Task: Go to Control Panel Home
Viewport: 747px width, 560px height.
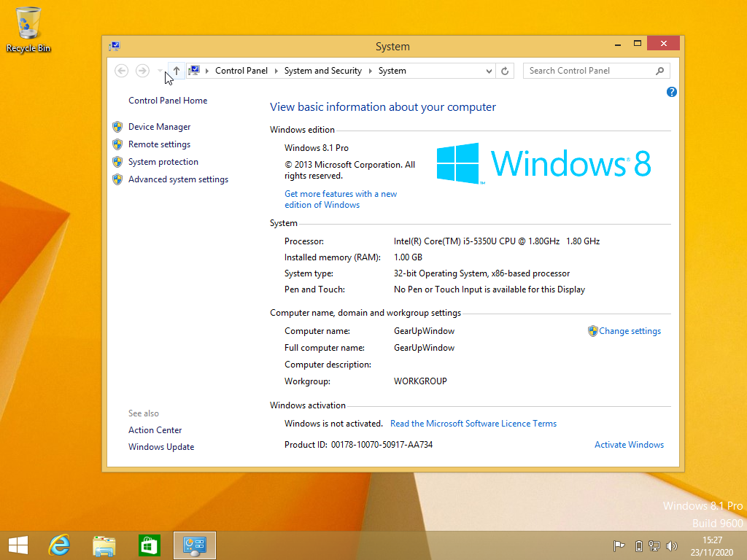Action: (x=168, y=101)
